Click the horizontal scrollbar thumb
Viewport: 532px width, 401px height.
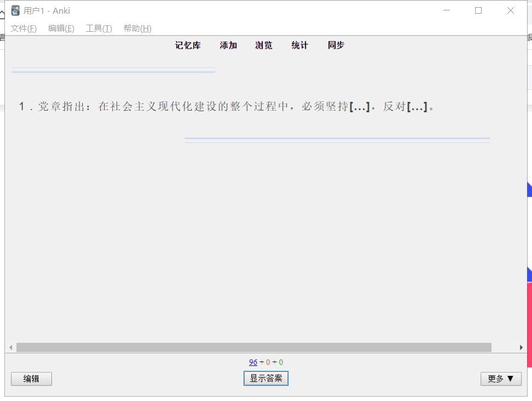click(x=254, y=347)
